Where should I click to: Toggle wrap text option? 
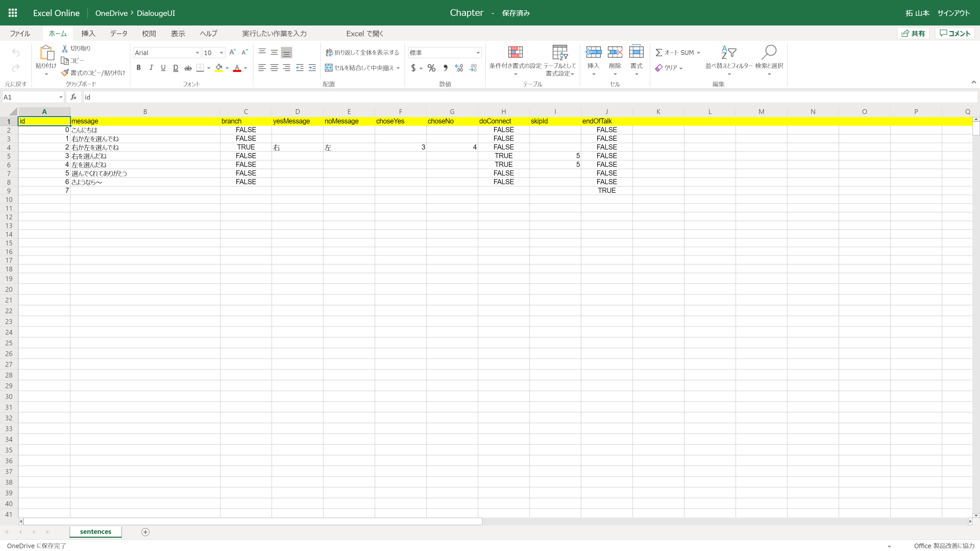[x=362, y=53]
